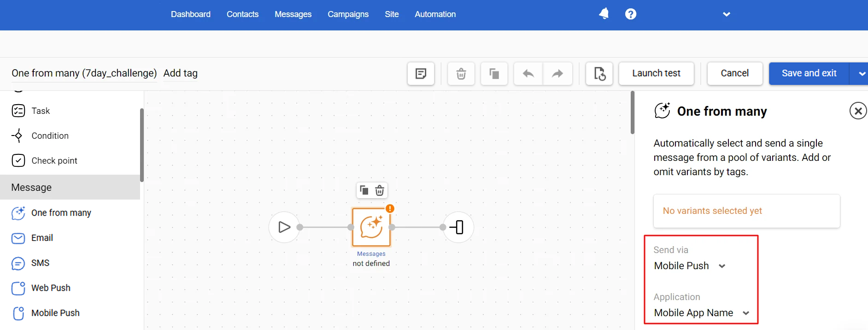Select the Mobile Push block icon in sidebar
868x330 pixels.
tap(18, 313)
